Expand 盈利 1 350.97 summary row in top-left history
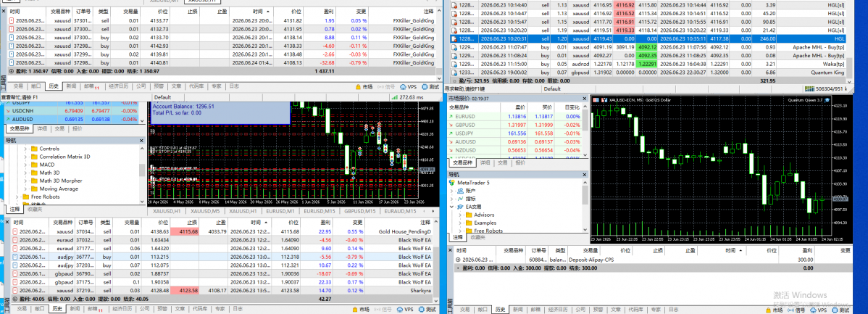Viewport: 868px width, 314px height. 12,72
